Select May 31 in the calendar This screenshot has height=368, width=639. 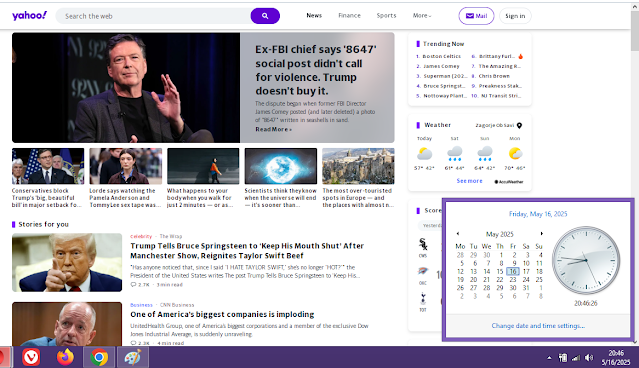pyautogui.click(x=526, y=288)
